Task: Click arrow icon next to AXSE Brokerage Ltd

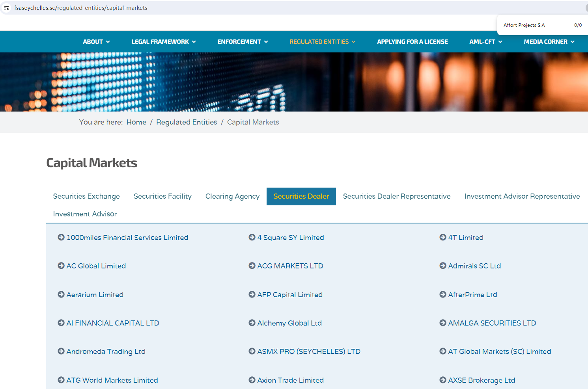Action: (443, 380)
